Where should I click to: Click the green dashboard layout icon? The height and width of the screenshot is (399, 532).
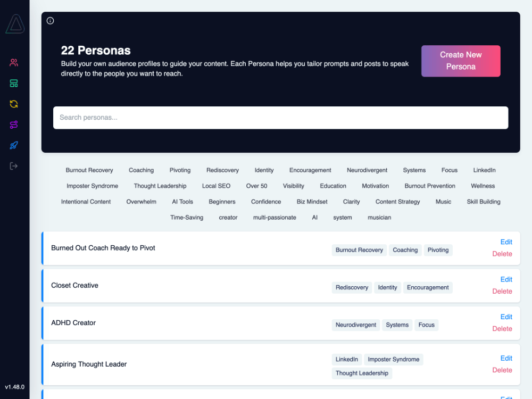coord(14,84)
